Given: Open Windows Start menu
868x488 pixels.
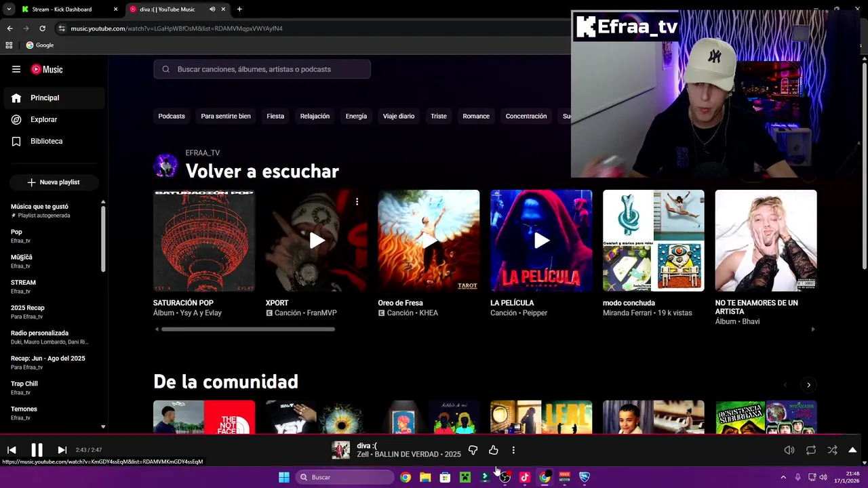Looking at the screenshot, I should (284, 477).
